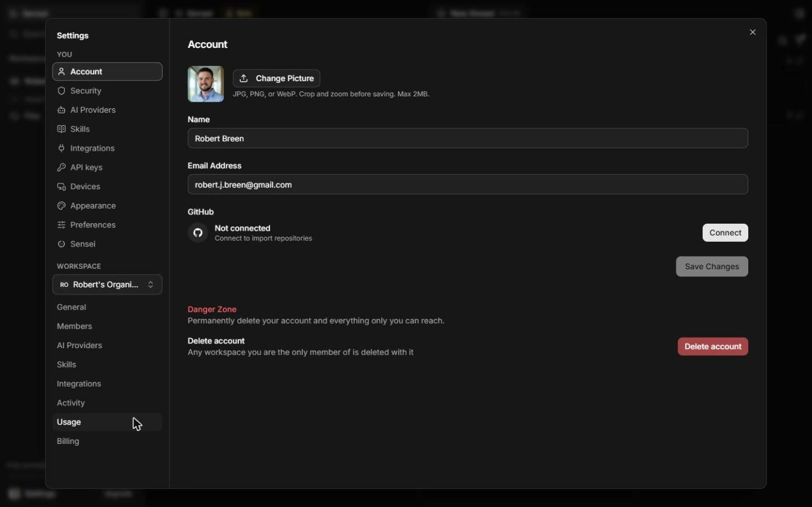
Task: Click the robot icon beside AI Providers under You
Action: point(61,110)
